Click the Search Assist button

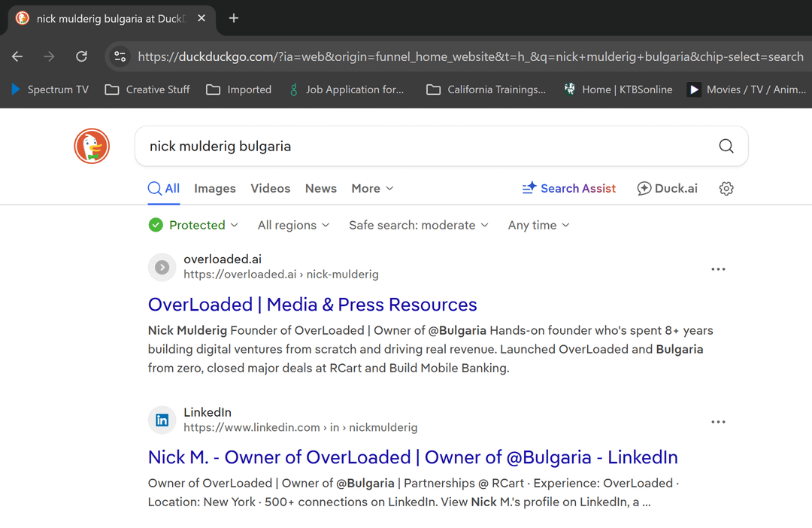569,189
